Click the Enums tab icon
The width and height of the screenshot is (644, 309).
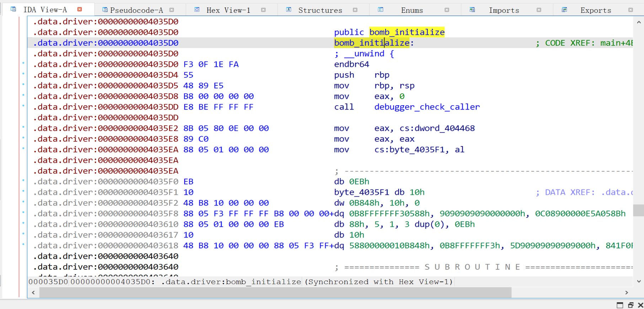(x=380, y=10)
